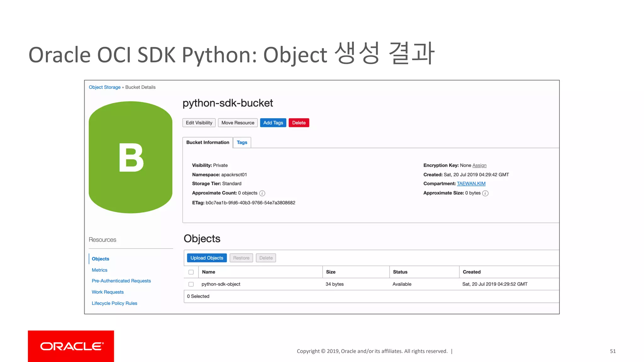Click bucket Created date 04:29:42 GMT

pos(476,175)
